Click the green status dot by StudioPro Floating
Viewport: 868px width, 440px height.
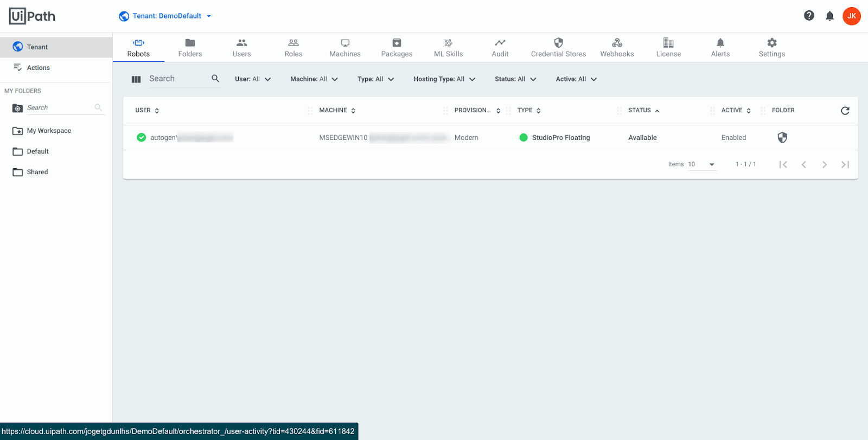[x=524, y=138]
